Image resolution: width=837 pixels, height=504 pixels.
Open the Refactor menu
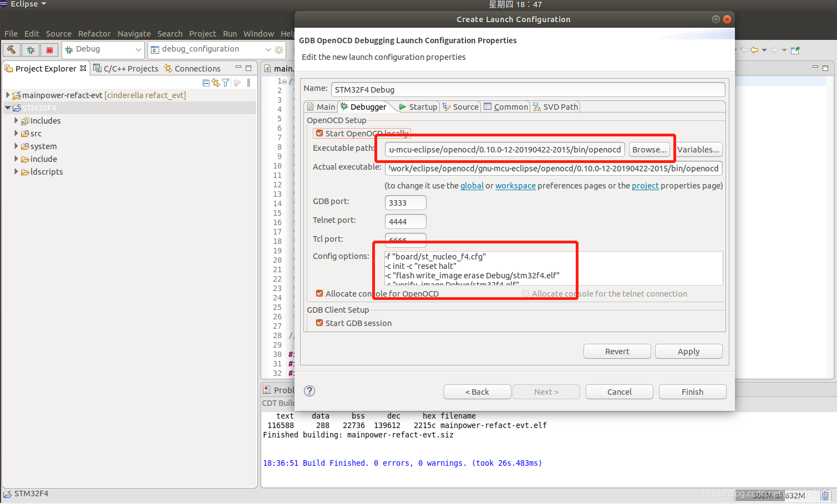pyautogui.click(x=94, y=33)
